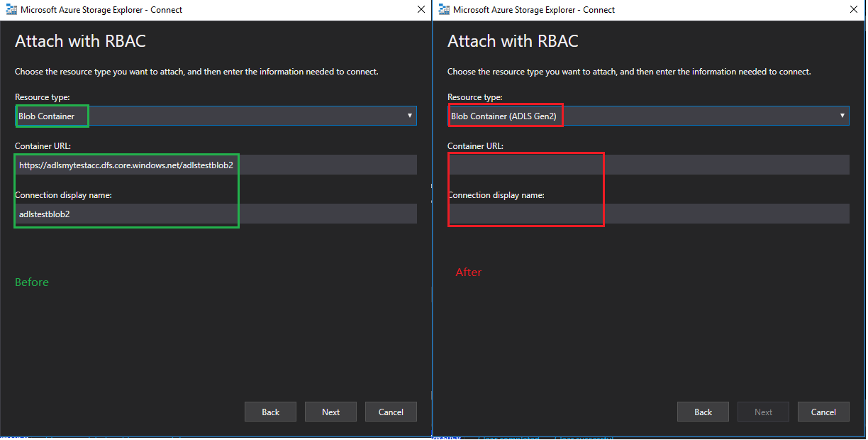Click the Clear completed link at the bottom
Viewport: 868px width, 440px height.
pos(508,437)
